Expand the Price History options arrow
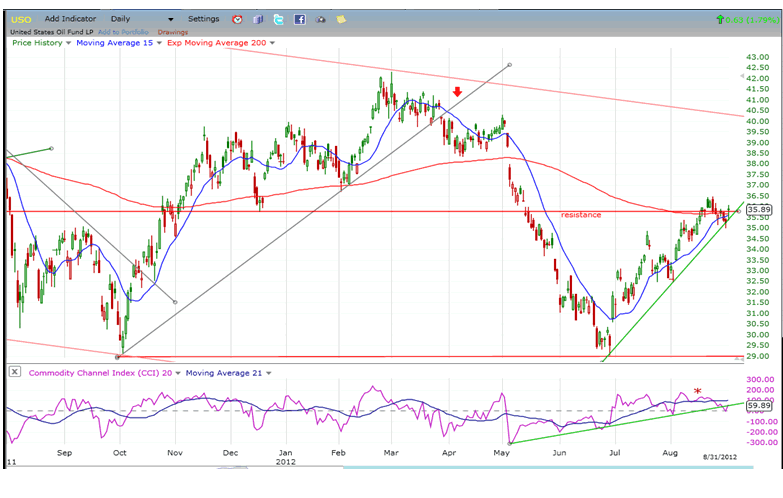 tap(68, 43)
